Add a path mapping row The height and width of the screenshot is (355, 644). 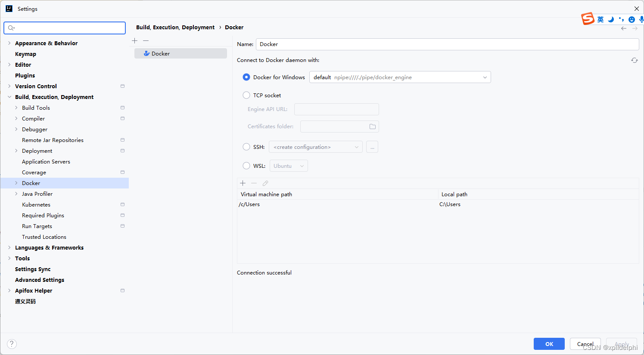[x=243, y=183]
